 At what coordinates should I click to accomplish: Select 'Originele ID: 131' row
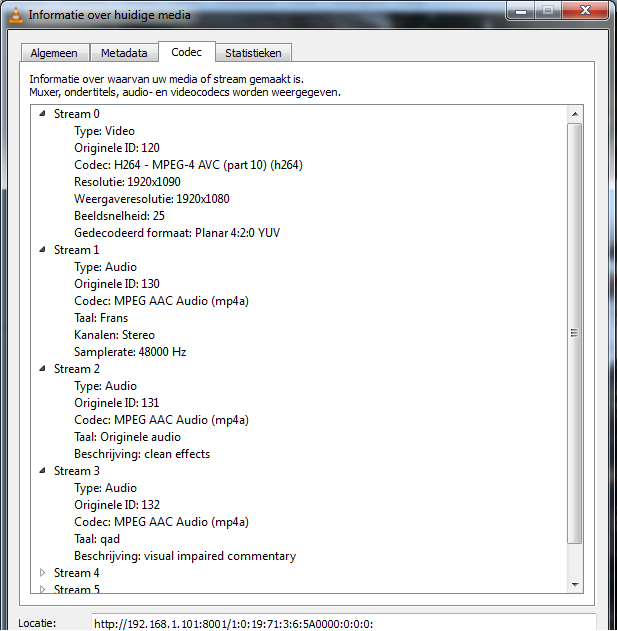[x=117, y=403]
